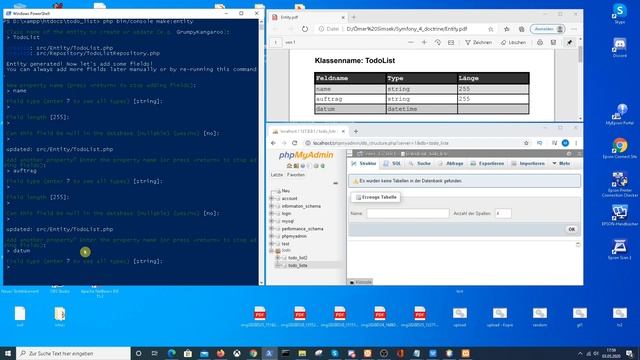The height and width of the screenshot is (360, 640).
Task: Print the PDF from the Edge toolbar
Action: [x=540, y=42]
